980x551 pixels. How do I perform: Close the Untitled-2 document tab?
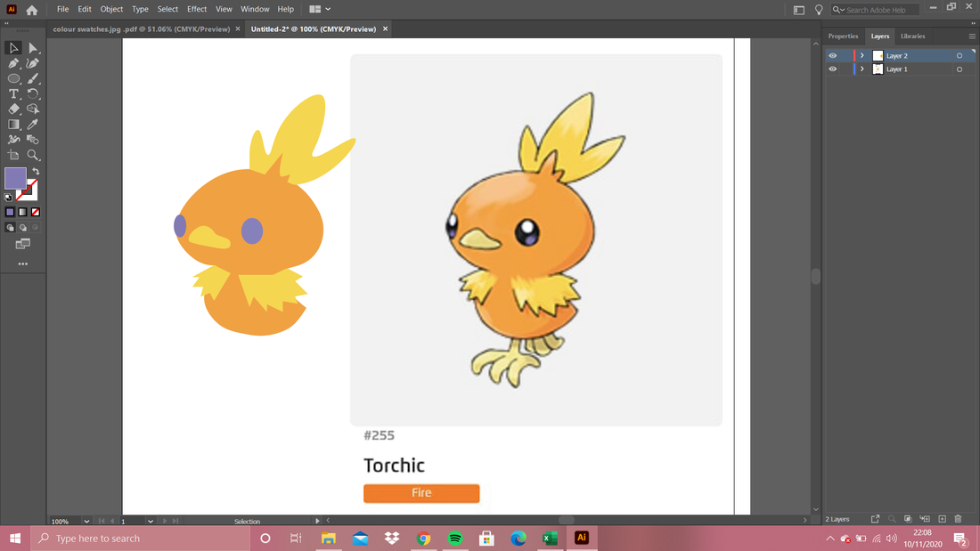tap(385, 29)
